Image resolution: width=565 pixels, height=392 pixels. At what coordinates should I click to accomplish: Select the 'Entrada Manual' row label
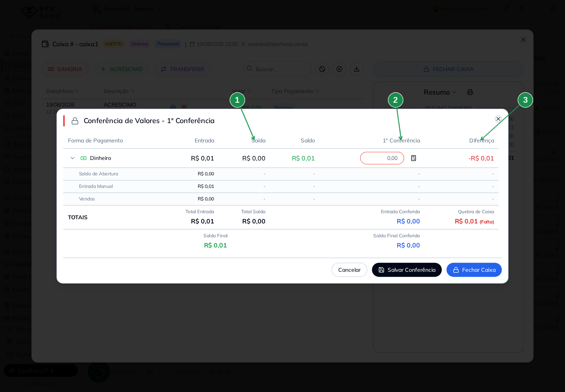96,186
